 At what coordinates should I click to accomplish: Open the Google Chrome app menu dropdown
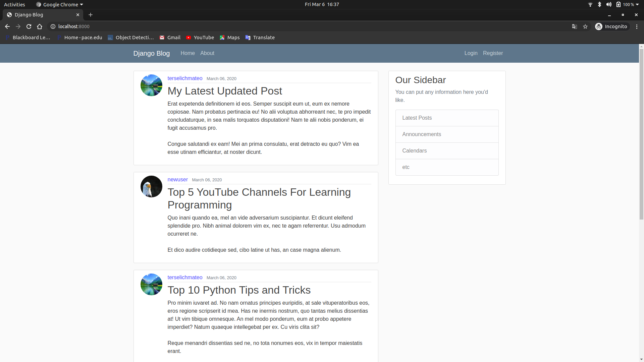pos(60,5)
